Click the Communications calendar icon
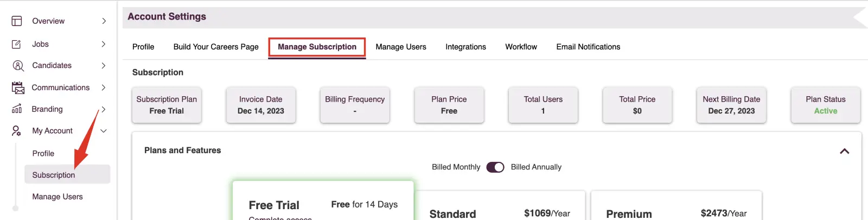Image resolution: width=868 pixels, height=220 pixels. coord(18,87)
